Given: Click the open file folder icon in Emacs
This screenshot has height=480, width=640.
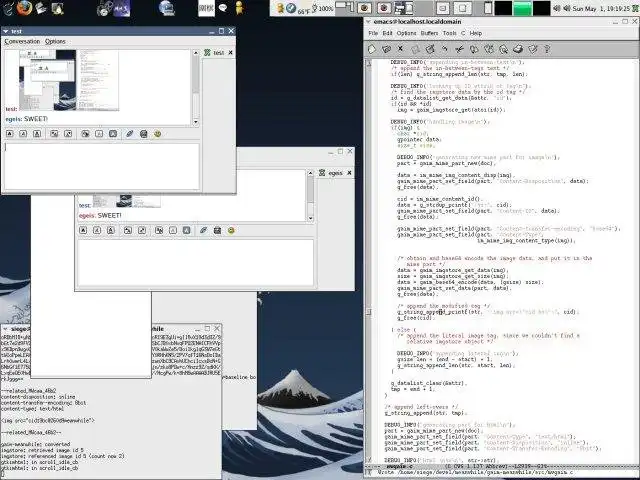Looking at the screenshot, I should [386, 49].
